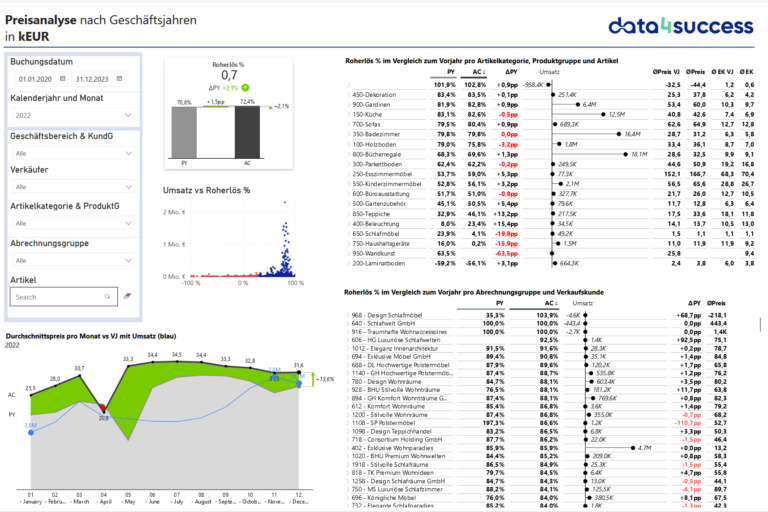Click the 2 Mio. € scatter axis label

coord(174,212)
